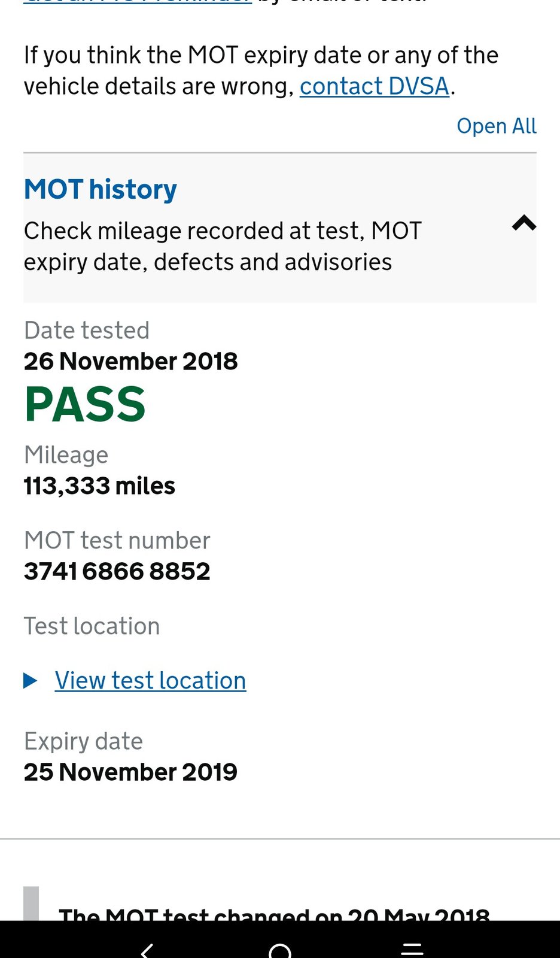Image resolution: width=560 pixels, height=958 pixels.
Task: Click the MOT test number label
Action: (x=117, y=540)
